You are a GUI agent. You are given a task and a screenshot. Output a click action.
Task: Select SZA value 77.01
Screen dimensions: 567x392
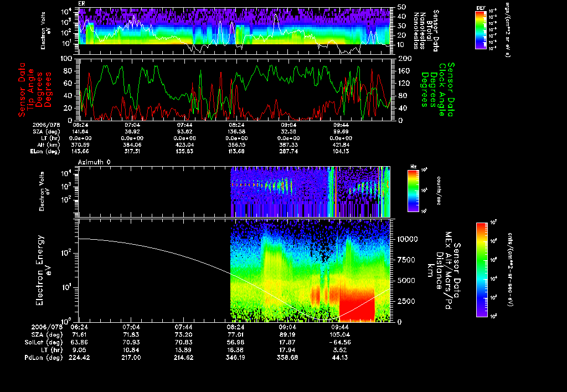[236, 334]
